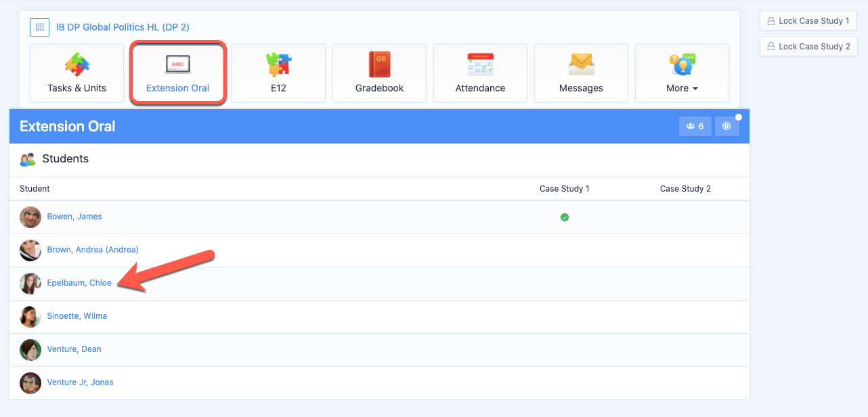Click the globe icon button in header
This screenshot has width=868, height=417.
click(x=726, y=126)
